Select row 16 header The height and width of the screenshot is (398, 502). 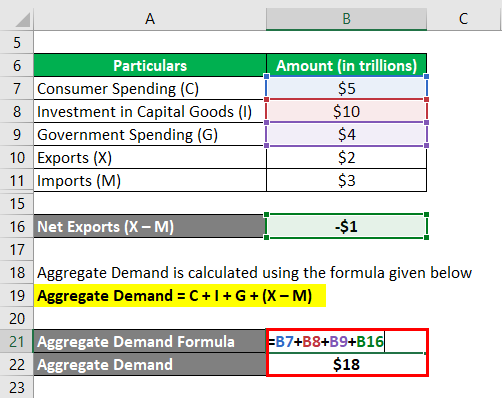click(x=17, y=226)
